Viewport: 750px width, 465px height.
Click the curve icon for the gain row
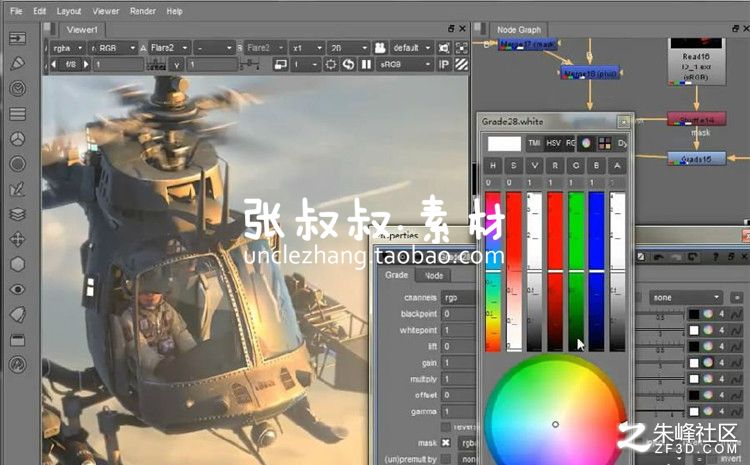pyautogui.click(x=736, y=363)
